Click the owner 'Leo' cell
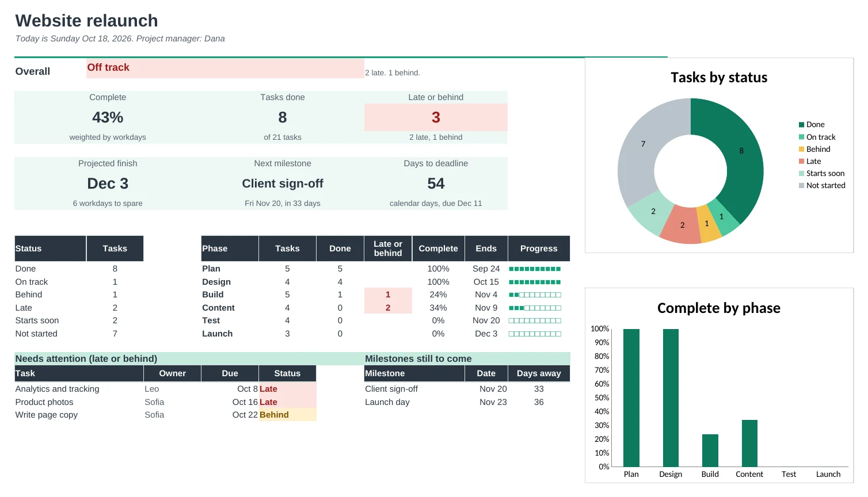 172,389
